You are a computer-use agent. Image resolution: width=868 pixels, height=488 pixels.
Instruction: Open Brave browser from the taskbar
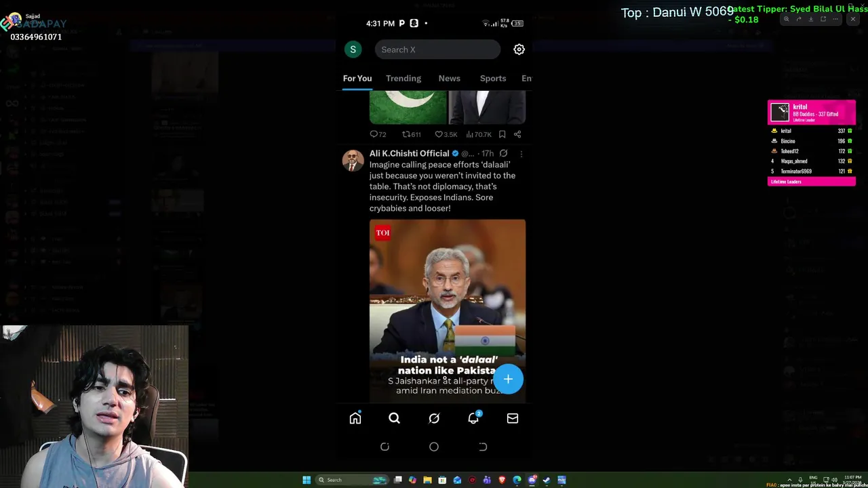tap(502, 480)
